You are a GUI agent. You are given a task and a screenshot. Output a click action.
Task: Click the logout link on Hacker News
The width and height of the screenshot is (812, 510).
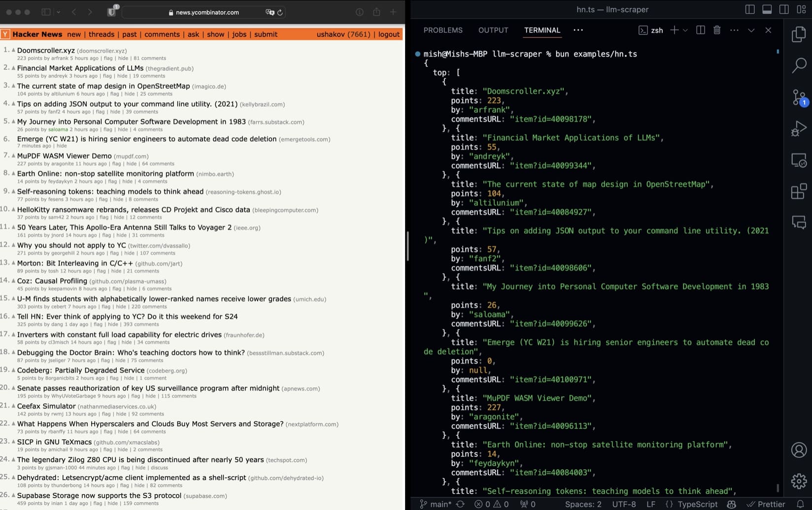pos(389,34)
